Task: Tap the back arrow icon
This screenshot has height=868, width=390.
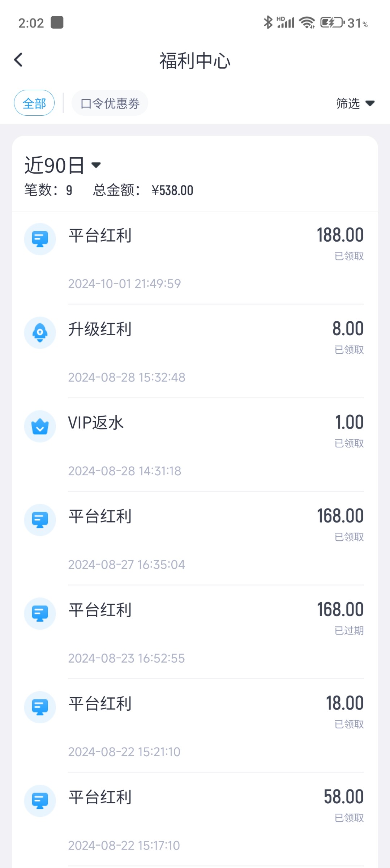Action: tap(18, 60)
